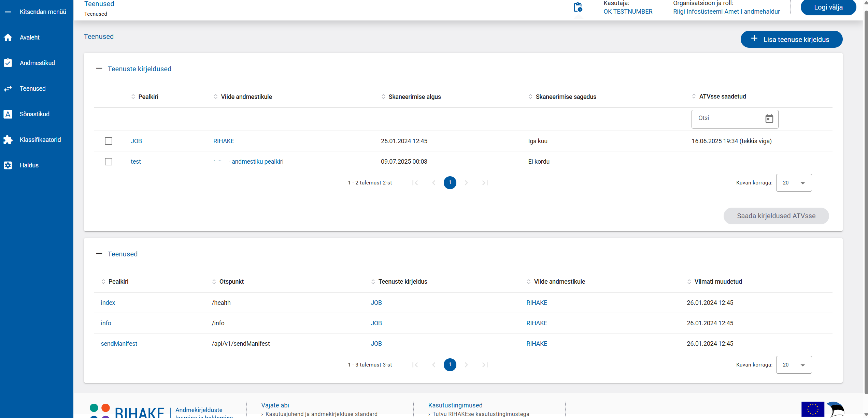This screenshot has height=418, width=868.
Task: Open the calendar picker in ATVsse saadetud filter
Action: [769, 119]
